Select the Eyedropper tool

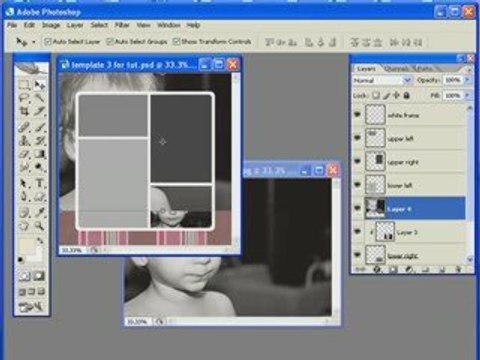pos(40,212)
